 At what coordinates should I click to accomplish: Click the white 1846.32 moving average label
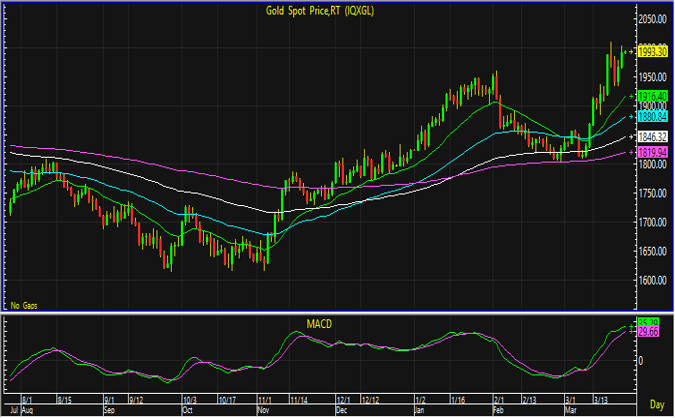tap(653, 136)
